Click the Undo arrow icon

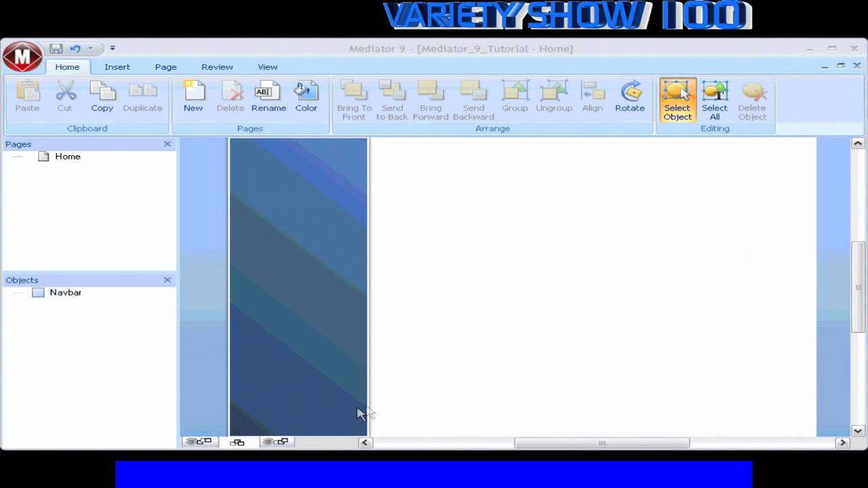(75, 49)
